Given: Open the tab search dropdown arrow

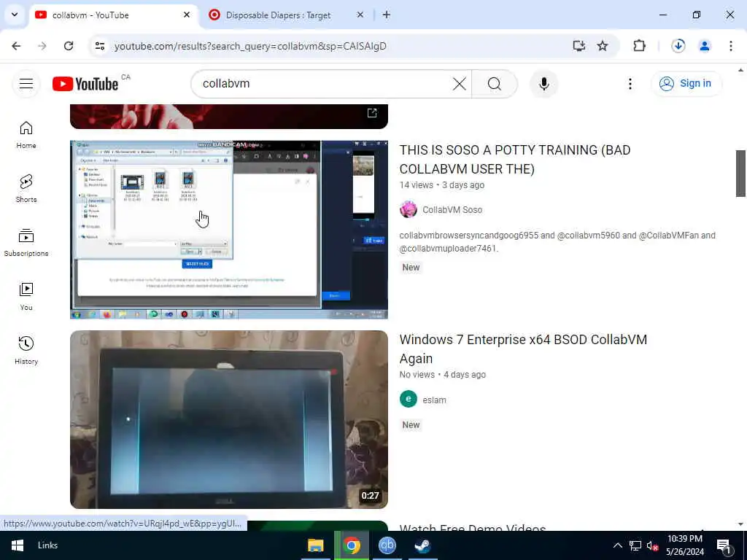Looking at the screenshot, I should tap(15, 15).
